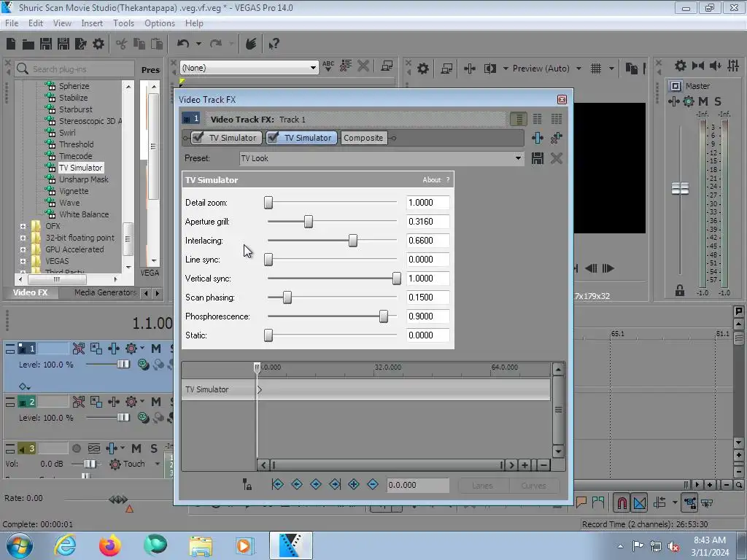The image size is (747, 560).
Task: Open project Properties gear icon in the toolbar
Action: click(x=98, y=44)
